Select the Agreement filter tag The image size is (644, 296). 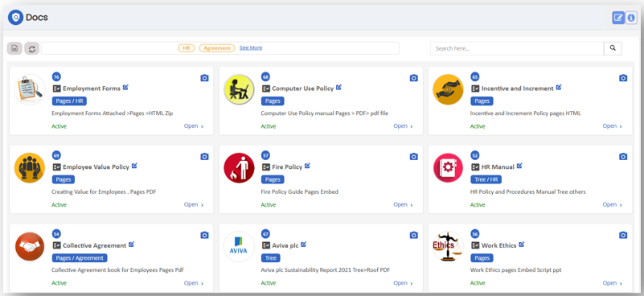217,48
